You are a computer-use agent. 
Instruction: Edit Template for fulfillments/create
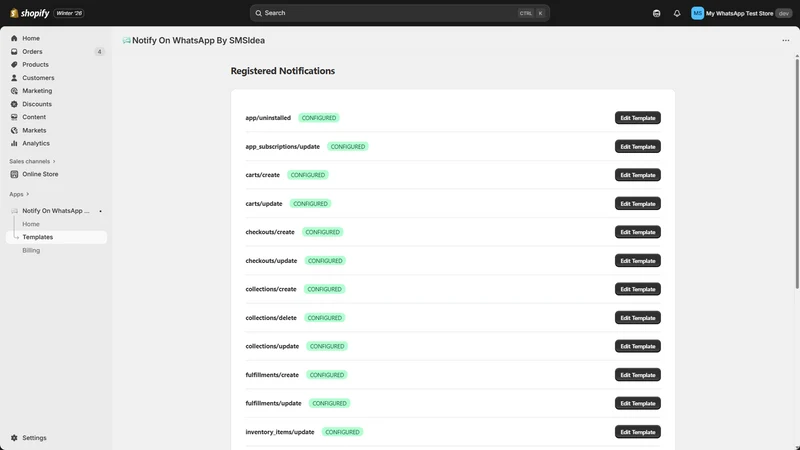637,375
